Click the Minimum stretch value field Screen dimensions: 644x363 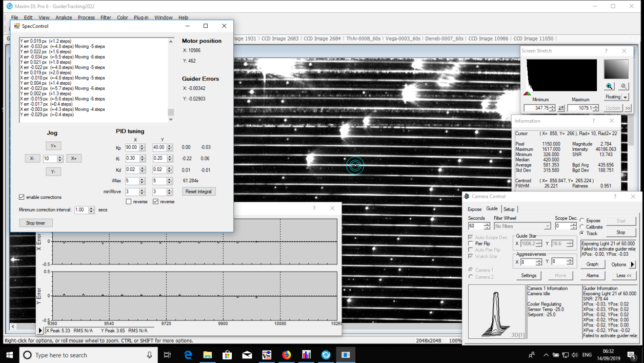click(536, 108)
